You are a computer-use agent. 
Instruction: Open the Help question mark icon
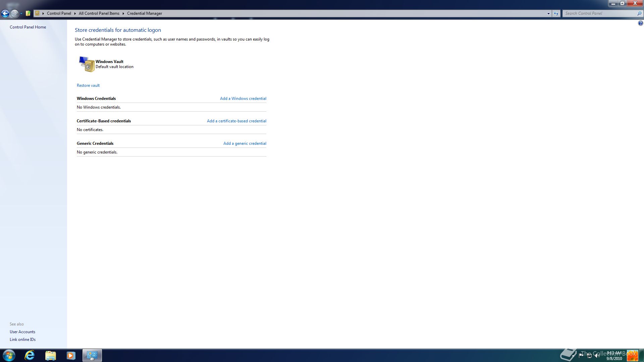click(640, 23)
